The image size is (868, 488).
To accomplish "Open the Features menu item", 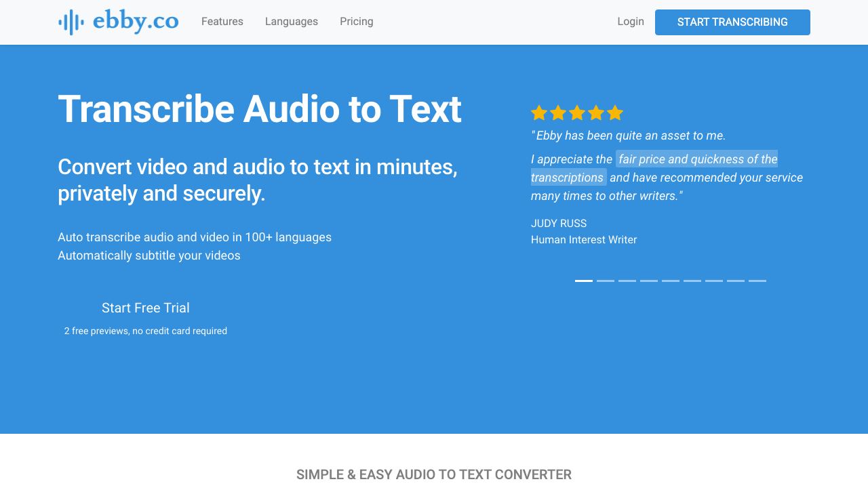I will coord(222,22).
